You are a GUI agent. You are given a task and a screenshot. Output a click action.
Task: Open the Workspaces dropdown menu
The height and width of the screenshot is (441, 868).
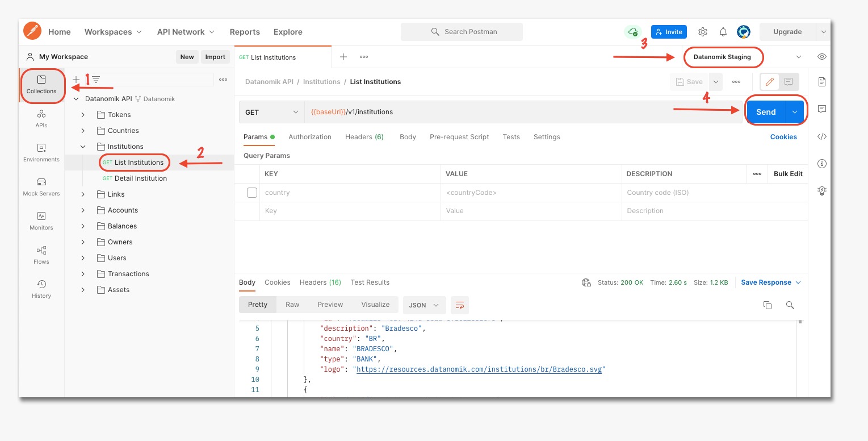[113, 32]
